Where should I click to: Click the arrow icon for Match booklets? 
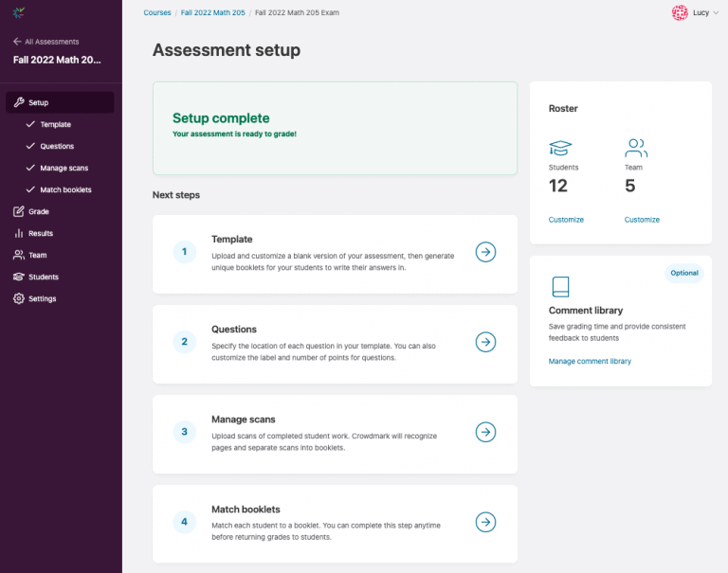click(x=485, y=522)
